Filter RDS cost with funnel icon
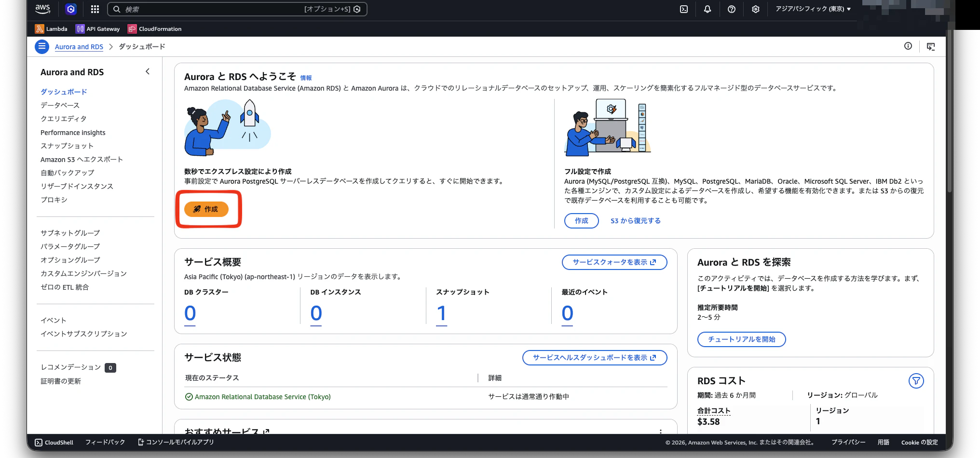 tap(916, 381)
